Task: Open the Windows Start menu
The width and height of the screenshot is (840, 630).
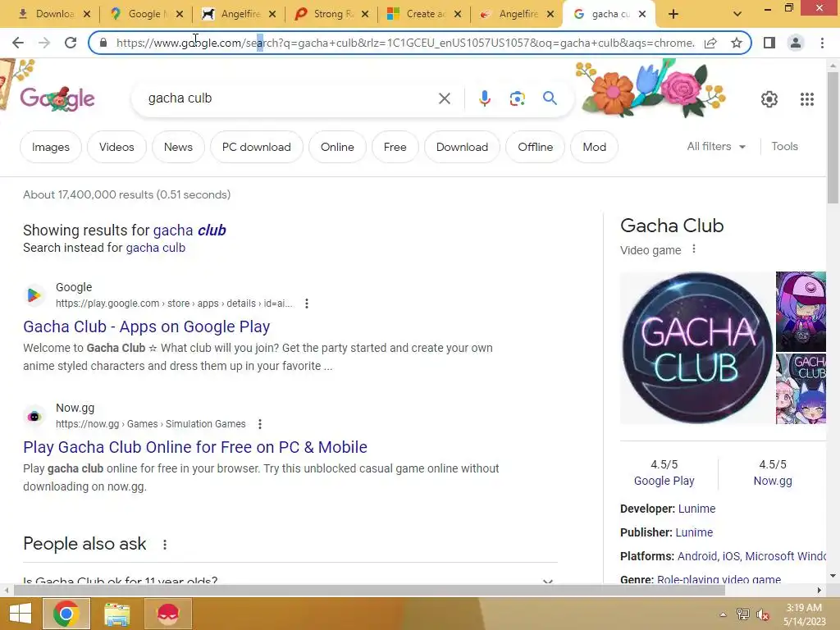Action: click(x=21, y=614)
